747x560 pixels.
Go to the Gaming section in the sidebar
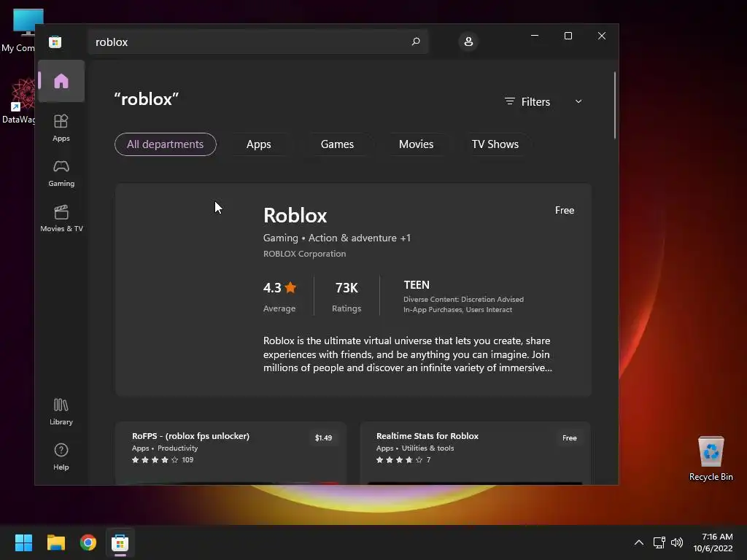point(61,174)
